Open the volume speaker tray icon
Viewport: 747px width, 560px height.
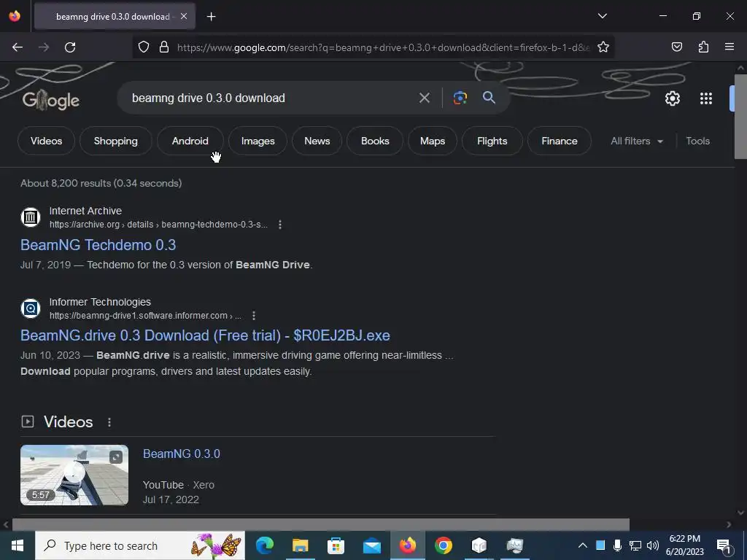pos(653,545)
